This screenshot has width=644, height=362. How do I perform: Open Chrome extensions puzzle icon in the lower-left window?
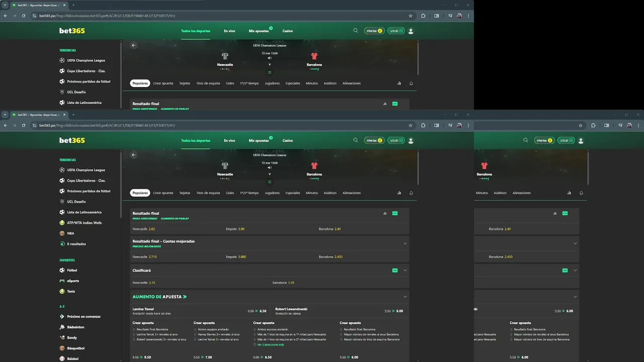point(423,125)
